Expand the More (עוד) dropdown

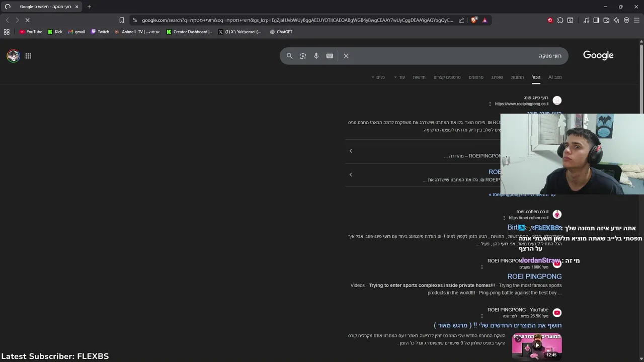pyautogui.click(x=399, y=77)
